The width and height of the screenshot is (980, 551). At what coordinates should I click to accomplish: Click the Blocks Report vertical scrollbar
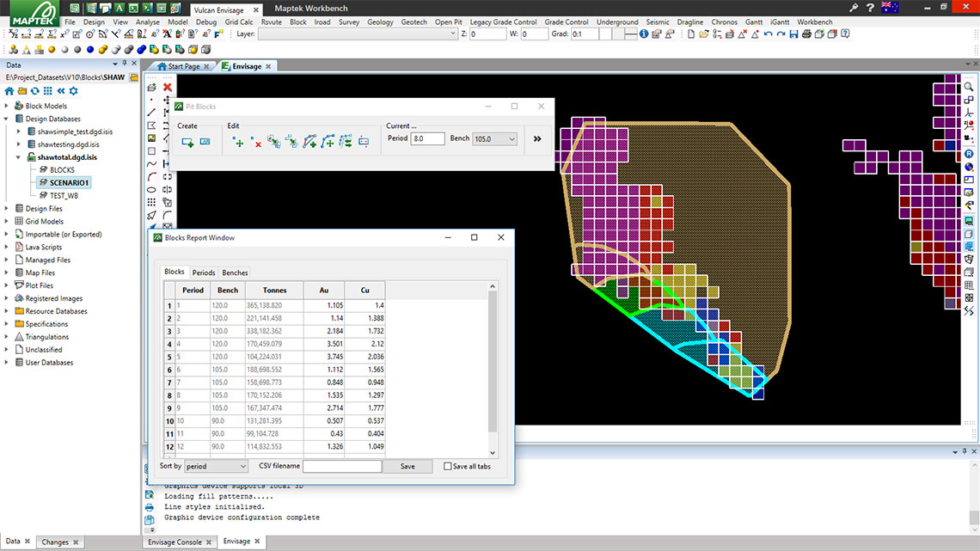pyautogui.click(x=493, y=371)
